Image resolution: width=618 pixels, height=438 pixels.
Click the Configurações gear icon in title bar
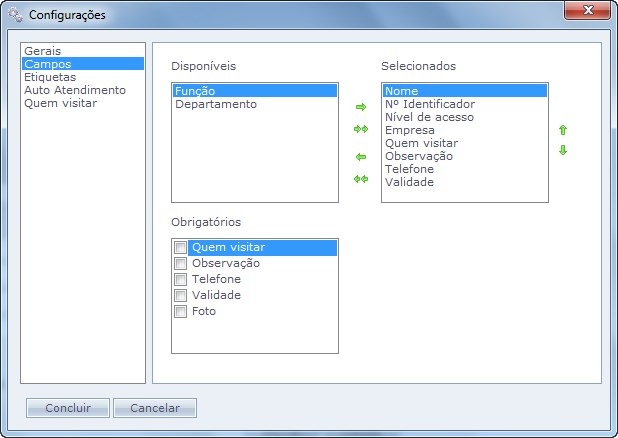15,15
